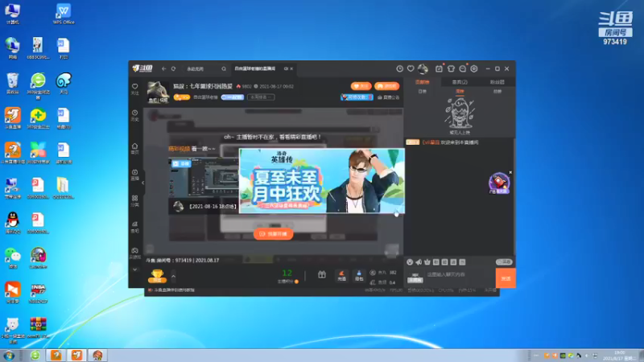The image size is (644, 362).
Task: Click the Douyu logo at top left
Action: pyautogui.click(x=142, y=68)
